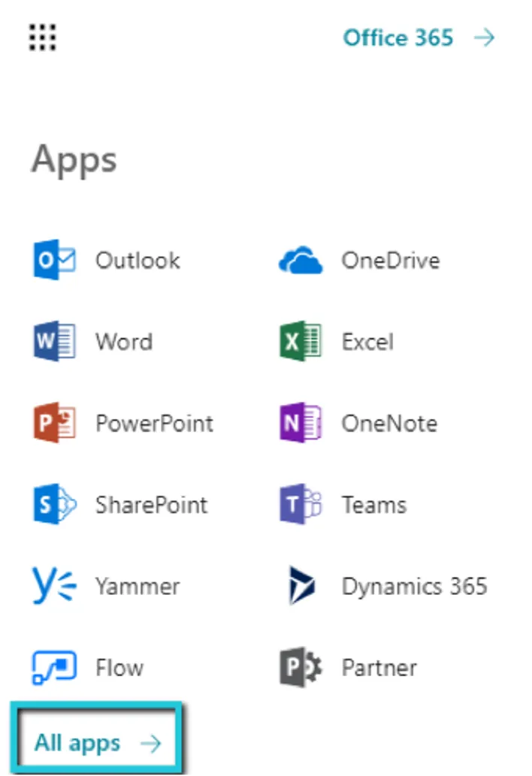
Task: Open the app launcher waffle icon
Action: click(42, 37)
